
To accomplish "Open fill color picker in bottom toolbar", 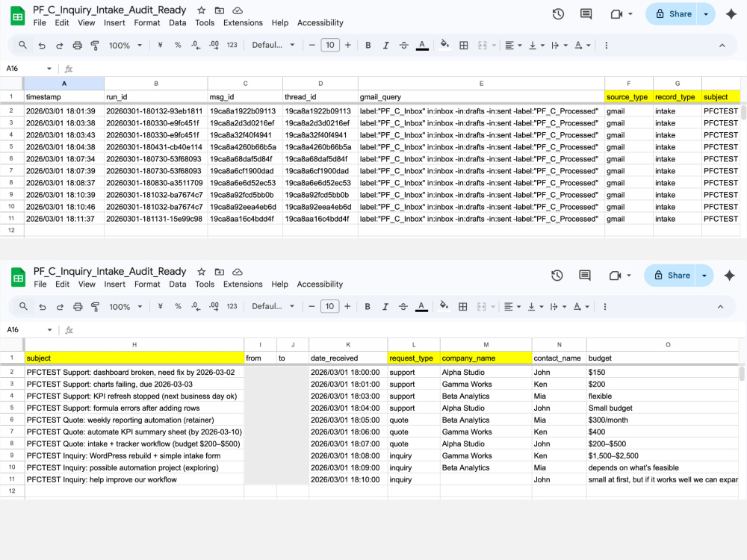I will click(x=444, y=307).
